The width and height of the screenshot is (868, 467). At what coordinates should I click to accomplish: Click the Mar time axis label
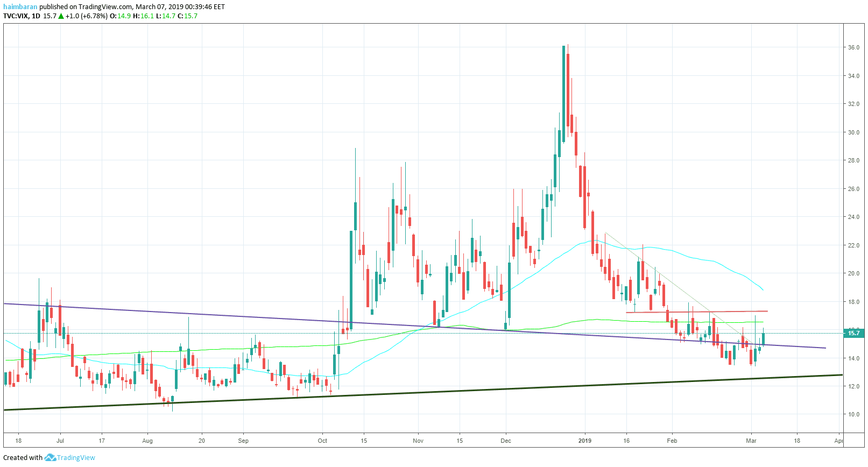(x=751, y=441)
